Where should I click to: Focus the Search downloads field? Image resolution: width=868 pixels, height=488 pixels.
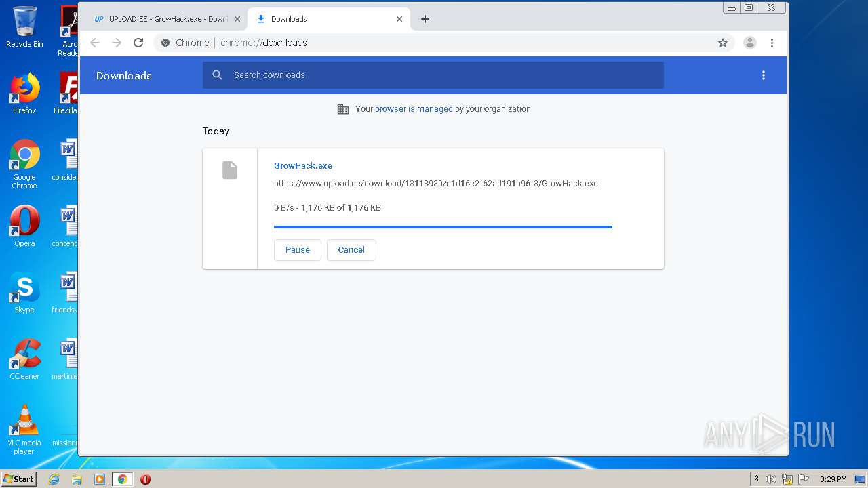point(433,75)
